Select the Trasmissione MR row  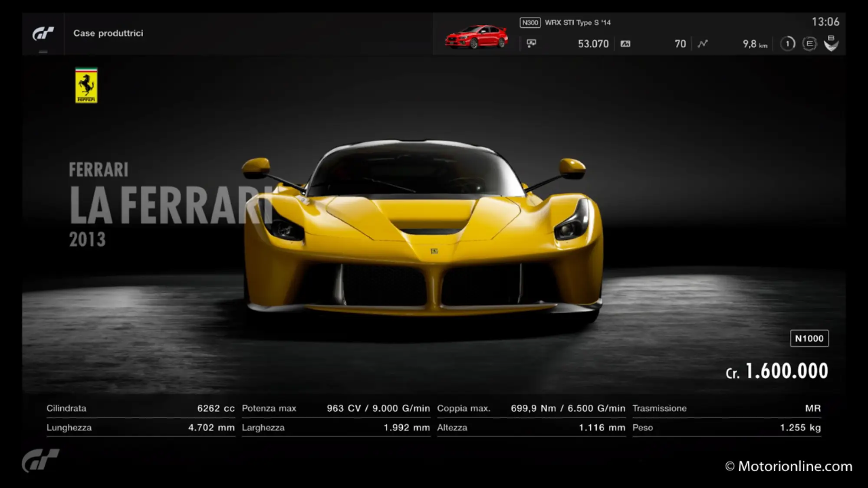pos(727,409)
